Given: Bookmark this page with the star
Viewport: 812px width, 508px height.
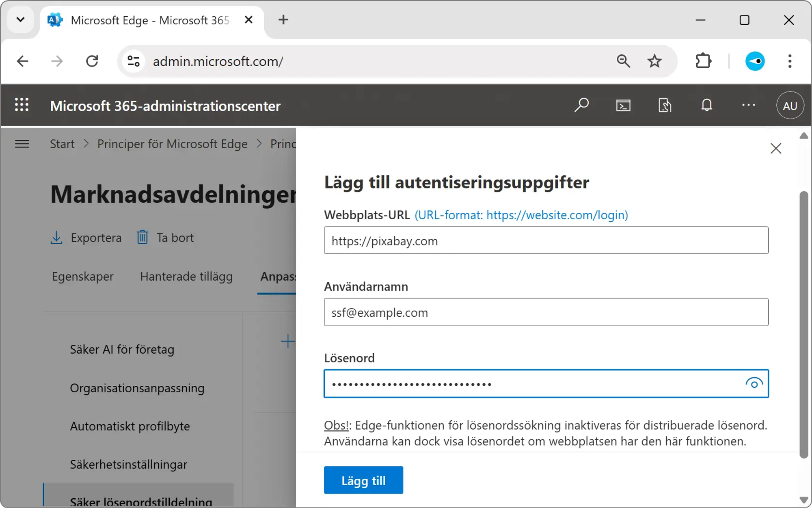Looking at the screenshot, I should pos(654,61).
